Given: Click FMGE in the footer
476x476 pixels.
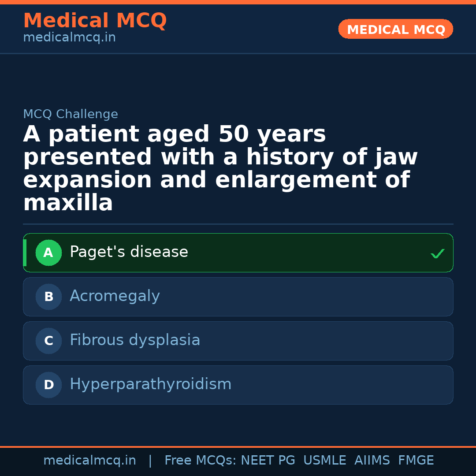Looking at the screenshot, I should coord(416,461).
